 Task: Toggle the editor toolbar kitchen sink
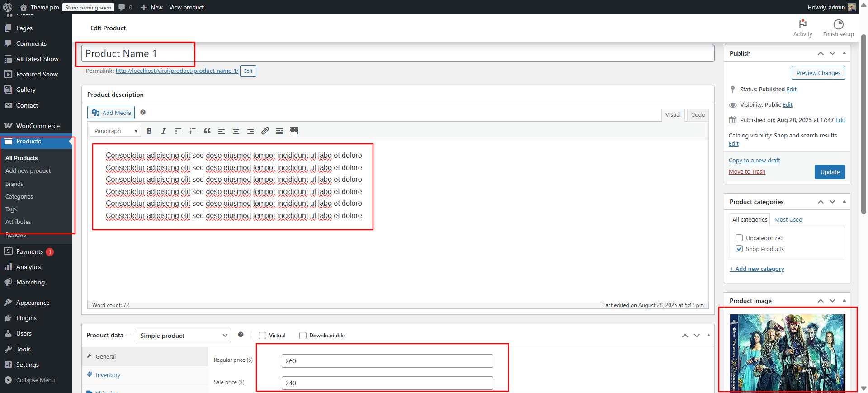coord(294,131)
